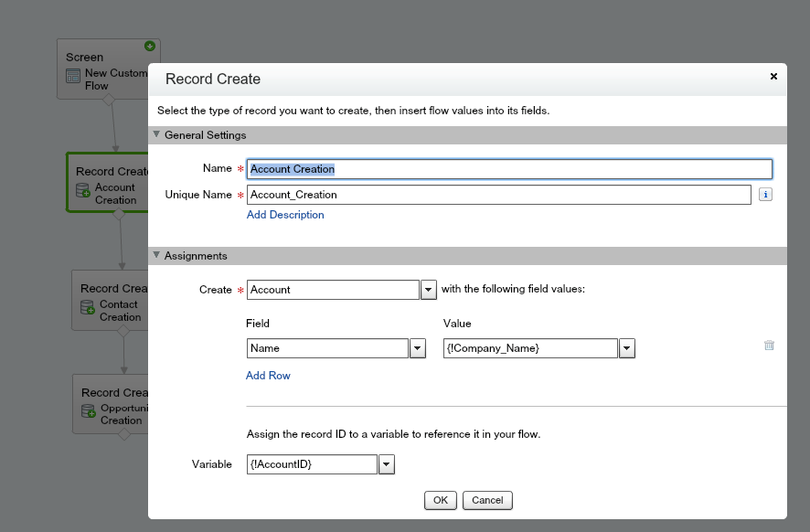Click the Account Creation record icon
Viewport: 810px width, 532px height.
tap(84, 190)
